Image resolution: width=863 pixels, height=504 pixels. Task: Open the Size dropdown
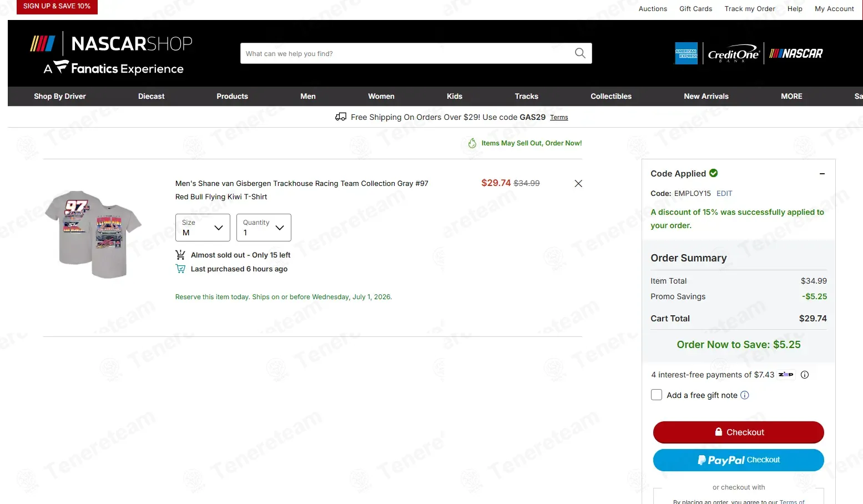(x=203, y=228)
